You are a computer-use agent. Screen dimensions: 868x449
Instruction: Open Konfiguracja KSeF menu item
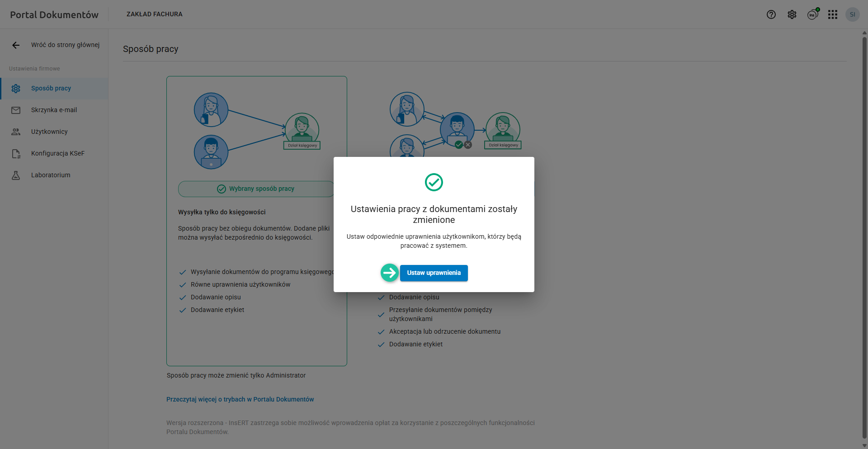point(58,154)
